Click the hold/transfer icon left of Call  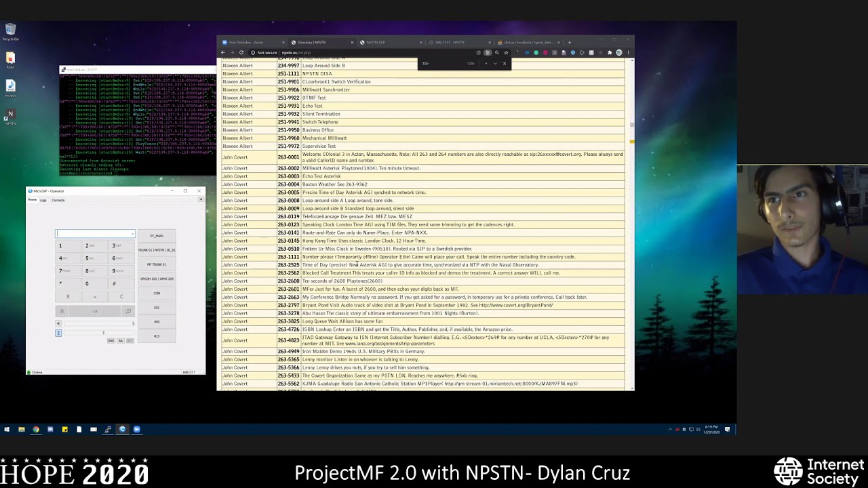click(62, 311)
